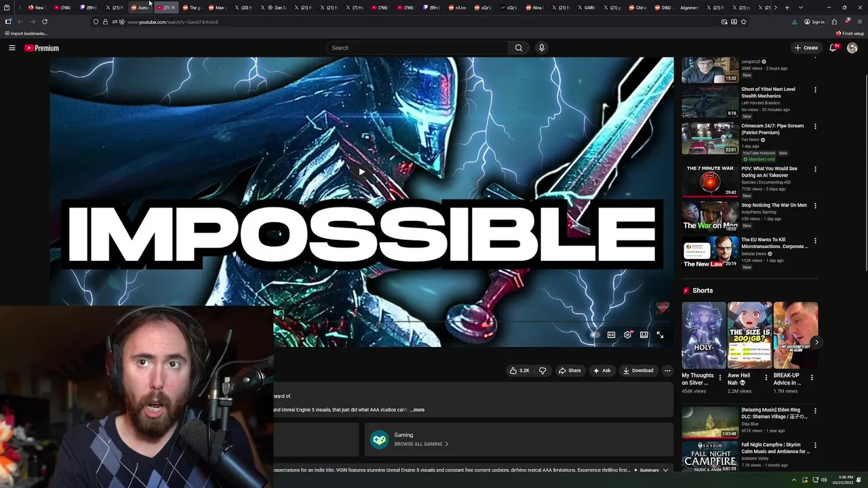
Task: Open options for POV AI Takeover video
Action: point(815,169)
